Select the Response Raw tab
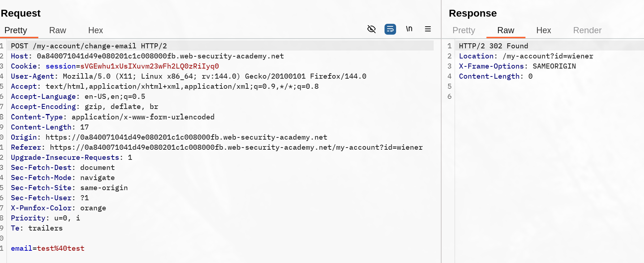Viewport: 644px width, 263px height. click(x=506, y=30)
